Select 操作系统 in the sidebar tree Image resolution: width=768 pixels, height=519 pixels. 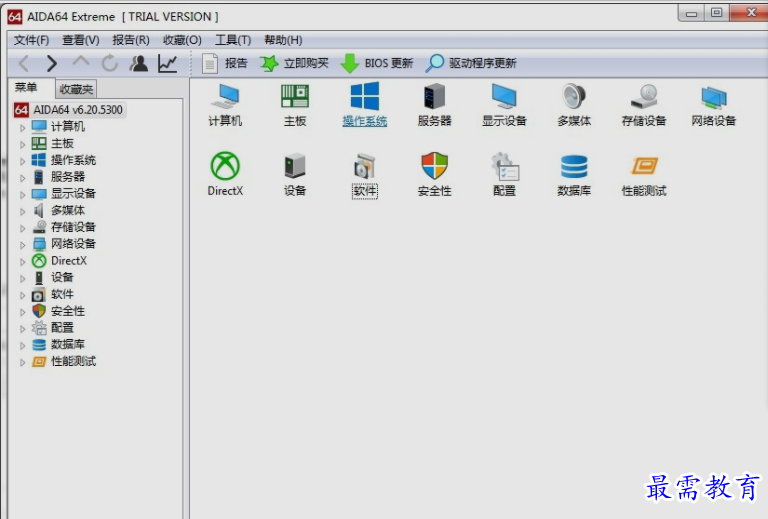point(73,160)
